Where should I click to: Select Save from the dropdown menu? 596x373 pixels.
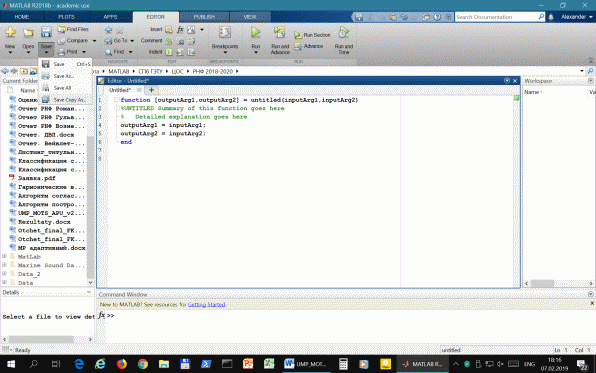tap(66, 64)
